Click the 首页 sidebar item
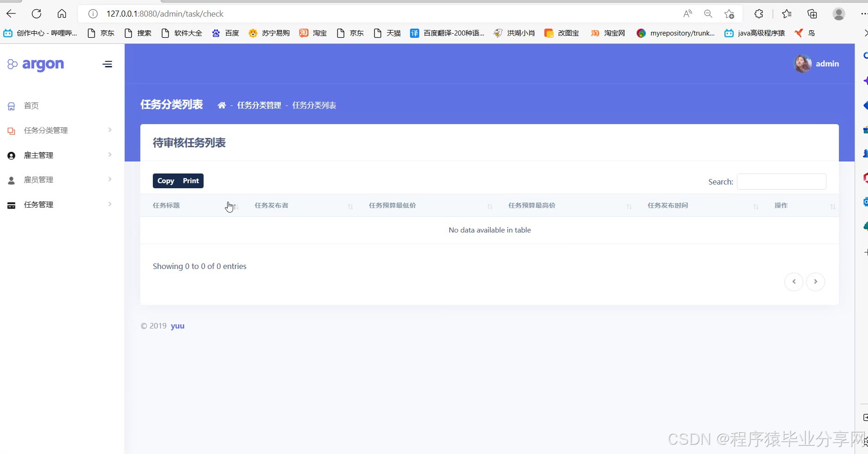Screen dimensions: 868x454 (31, 106)
